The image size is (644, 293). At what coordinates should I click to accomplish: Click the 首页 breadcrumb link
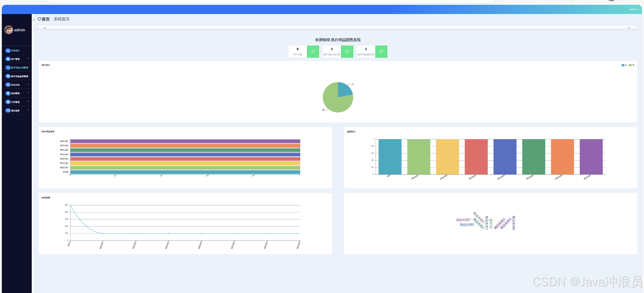click(x=46, y=19)
